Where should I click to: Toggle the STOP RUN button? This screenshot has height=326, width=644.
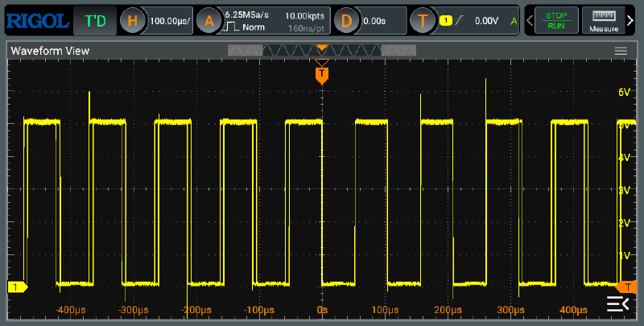[x=556, y=20]
